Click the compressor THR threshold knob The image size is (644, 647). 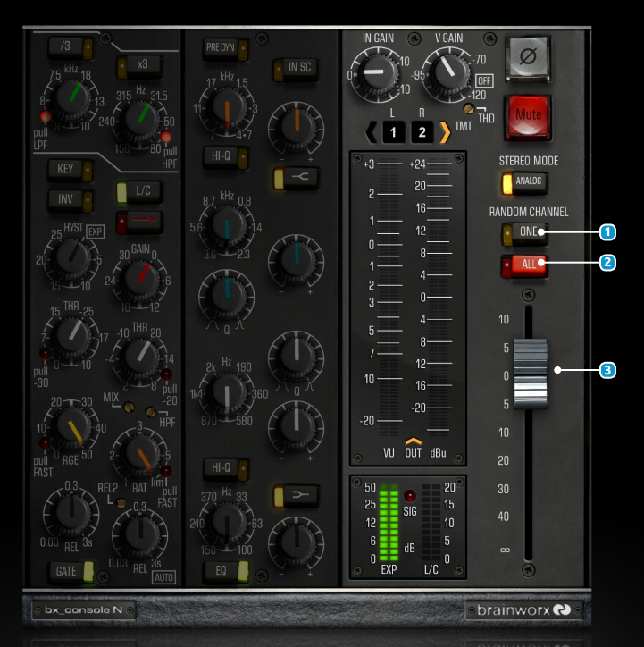click(141, 357)
